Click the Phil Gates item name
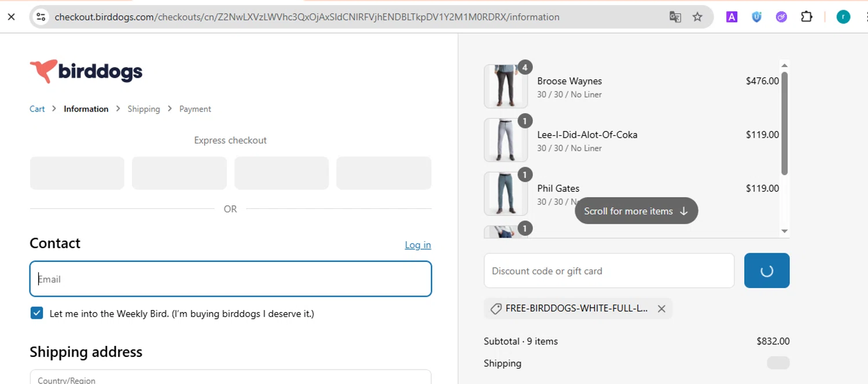This screenshot has width=868, height=384. point(558,188)
